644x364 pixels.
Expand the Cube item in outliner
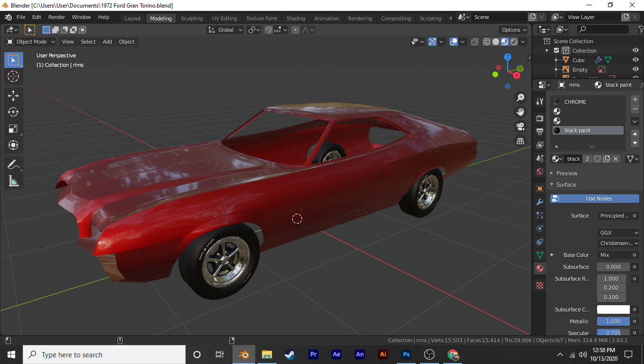click(x=557, y=60)
